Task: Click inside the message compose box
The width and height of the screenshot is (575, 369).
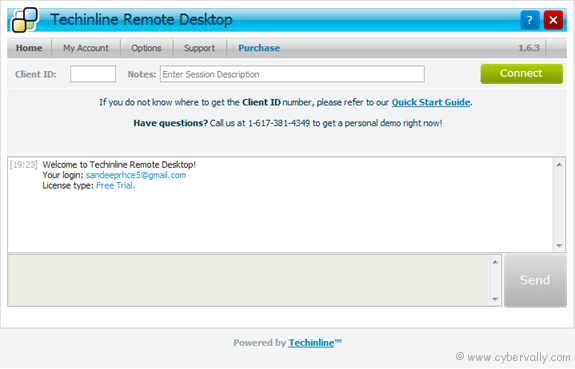Action: [x=248, y=281]
